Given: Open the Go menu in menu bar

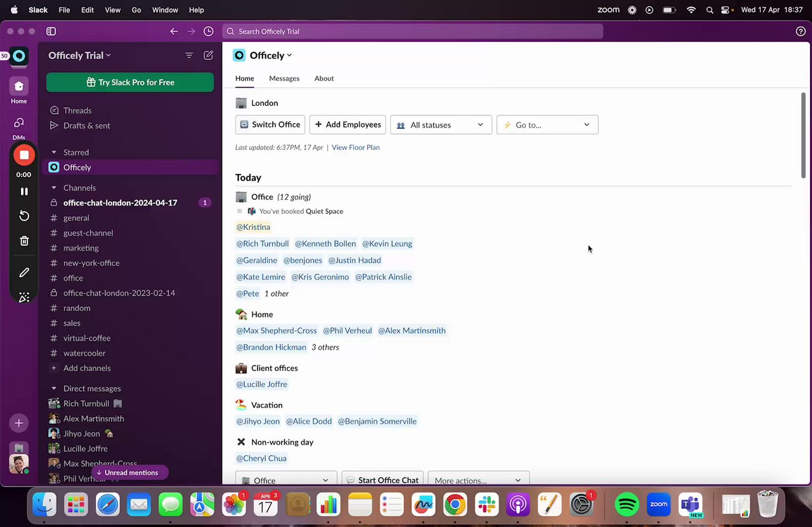Looking at the screenshot, I should pos(136,10).
